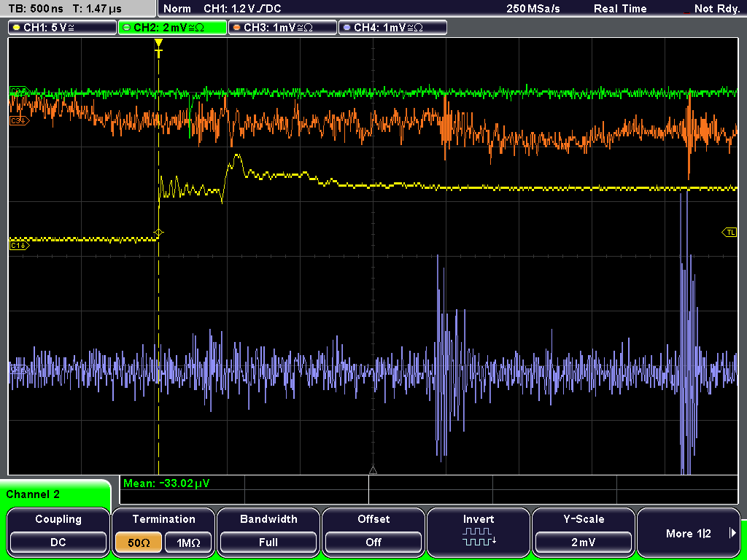Screen dimensions: 747x560
Task: Click the Channel 2 menu title
Action: point(33,494)
